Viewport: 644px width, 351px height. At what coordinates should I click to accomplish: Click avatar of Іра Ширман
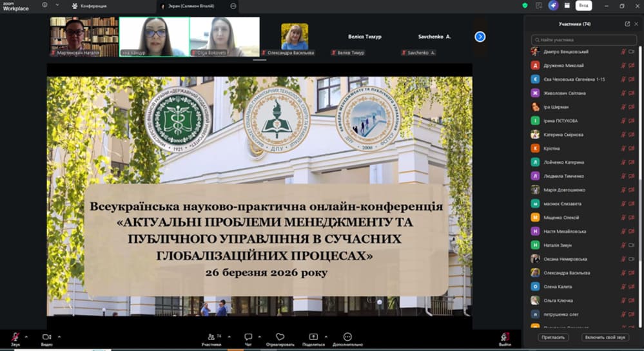pyautogui.click(x=535, y=107)
